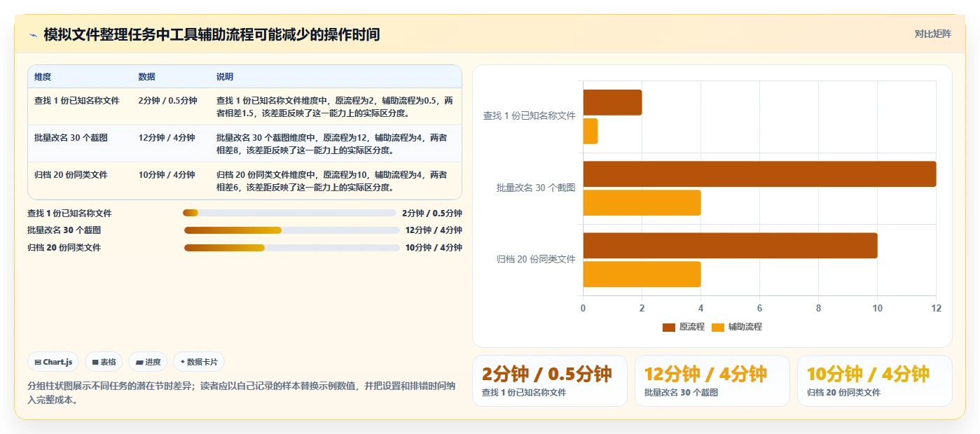Click progress row label 归档 20 份同类文件

pyautogui.click(x=64, y=248)
